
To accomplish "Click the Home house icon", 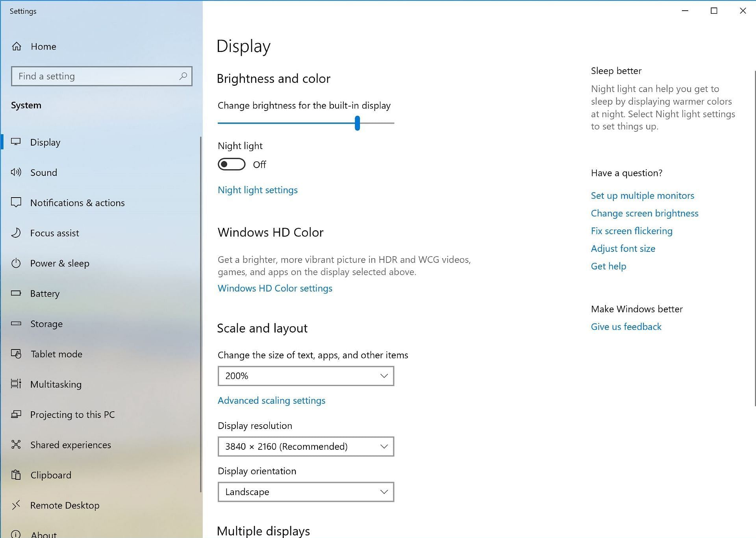I will point(16,46).
